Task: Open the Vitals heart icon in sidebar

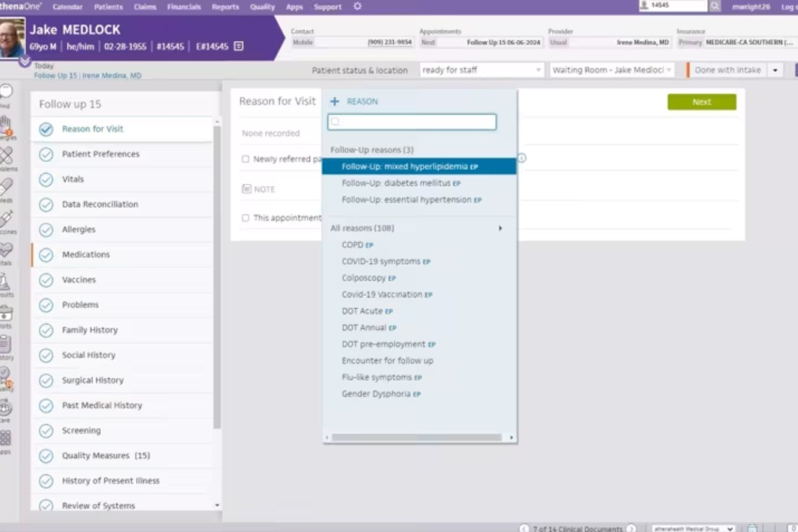Action: pyautogui.click(x=5, y=250)
